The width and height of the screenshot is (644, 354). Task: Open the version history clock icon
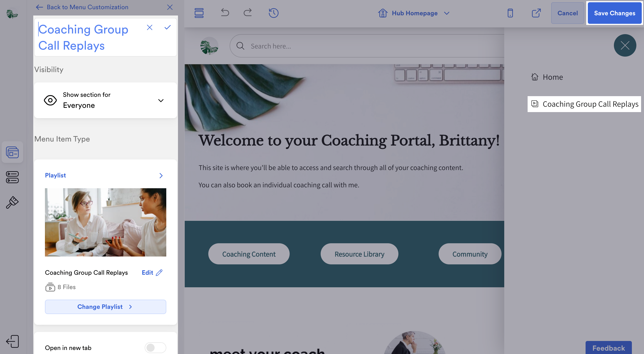[x=273, y=13]
